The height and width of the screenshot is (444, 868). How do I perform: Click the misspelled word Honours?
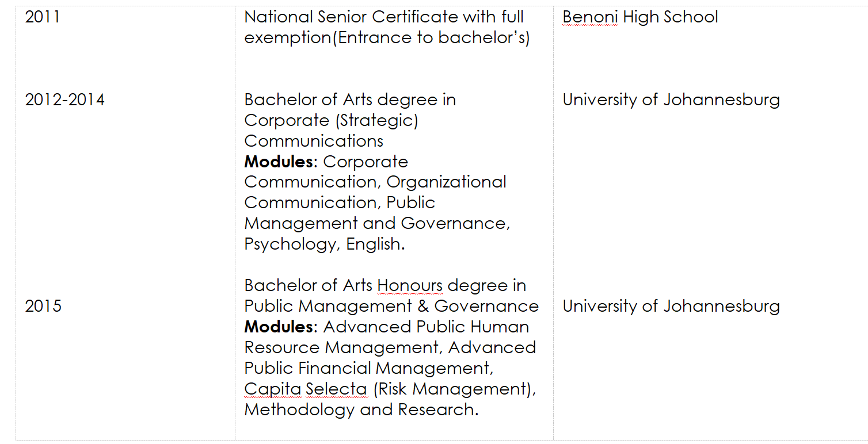point(410,286)
